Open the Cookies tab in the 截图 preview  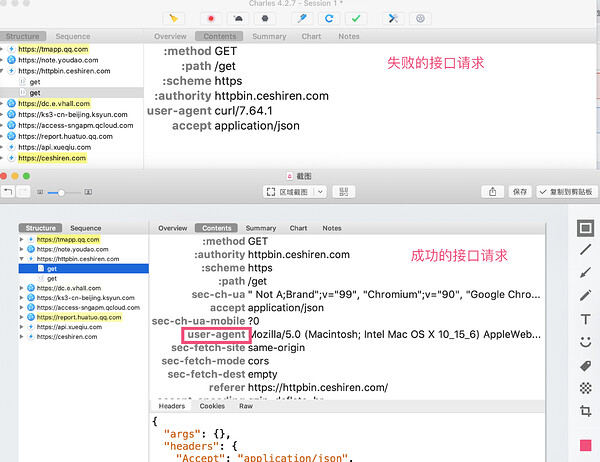(x=212, y=406)
